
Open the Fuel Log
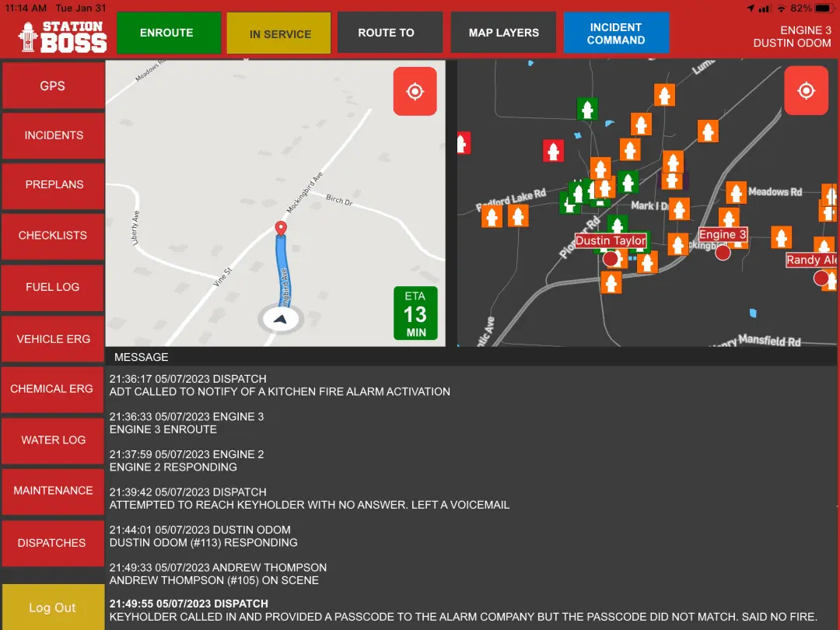click(54, 287)
